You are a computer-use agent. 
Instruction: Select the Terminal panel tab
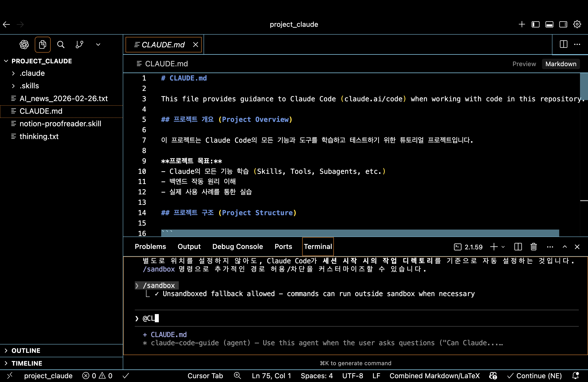[x=318, y=247]
